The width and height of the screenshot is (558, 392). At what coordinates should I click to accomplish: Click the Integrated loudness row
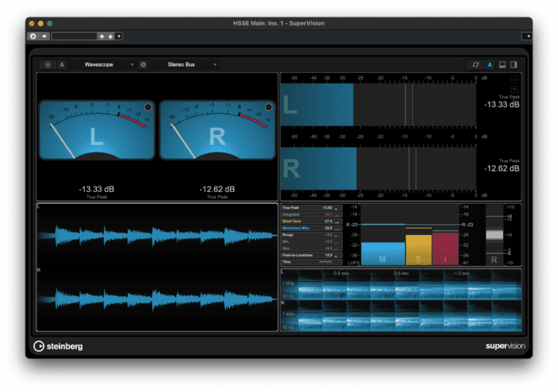point(312,214)
